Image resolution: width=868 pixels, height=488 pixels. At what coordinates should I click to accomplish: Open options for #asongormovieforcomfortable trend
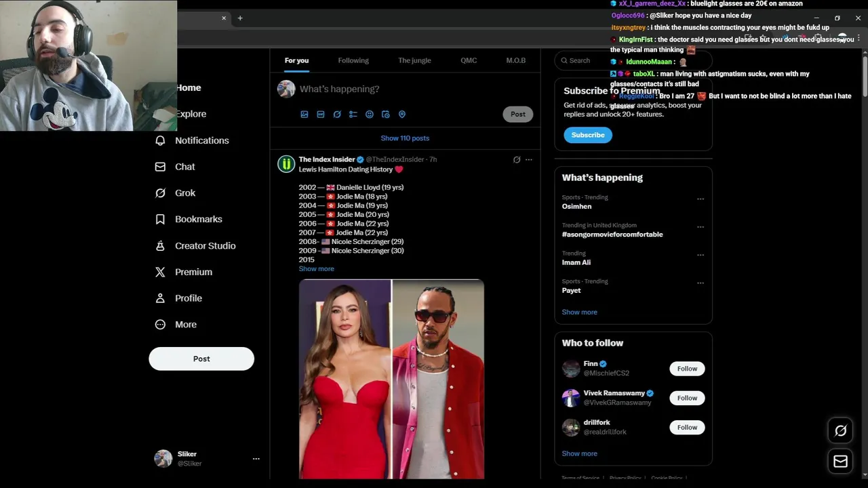tap(701, 227)
